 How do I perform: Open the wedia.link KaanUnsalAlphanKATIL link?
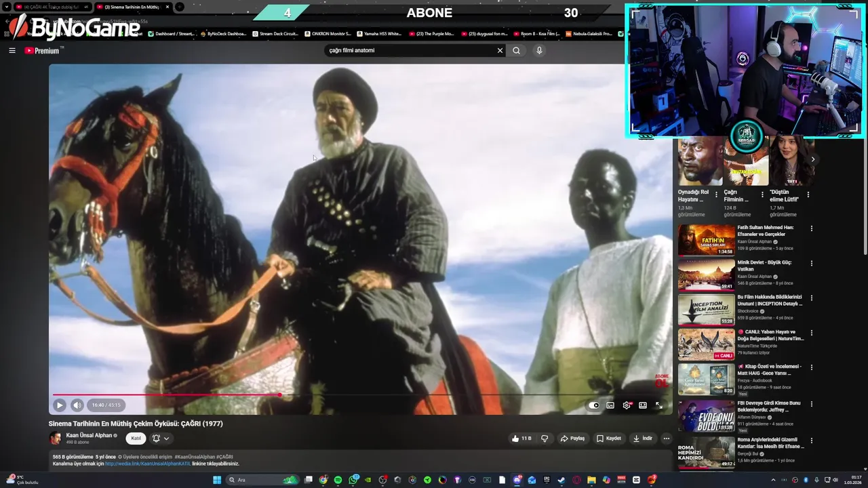(148, 464)
